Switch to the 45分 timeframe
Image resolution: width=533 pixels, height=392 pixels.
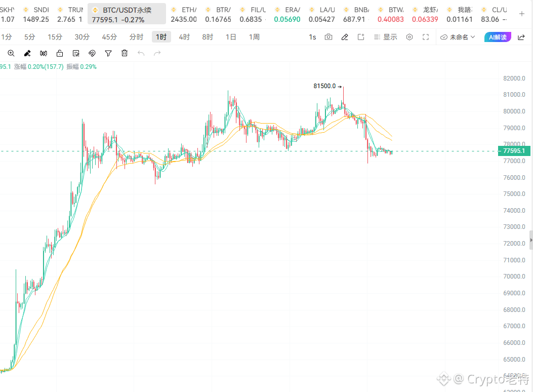pyautogui.click(x=109, y=37)
